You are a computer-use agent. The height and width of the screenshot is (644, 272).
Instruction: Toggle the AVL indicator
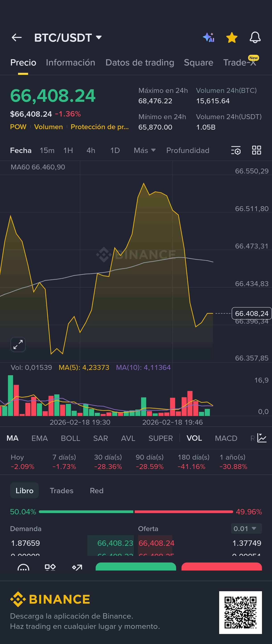pos(128,438)
